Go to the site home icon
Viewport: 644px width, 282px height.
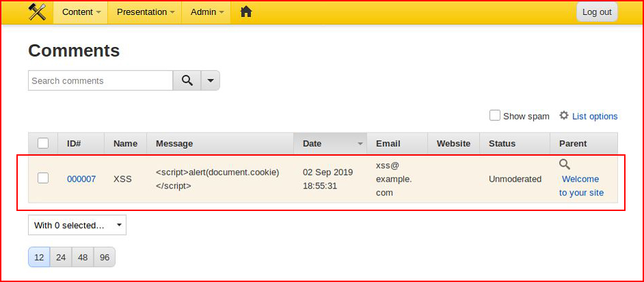246,12
